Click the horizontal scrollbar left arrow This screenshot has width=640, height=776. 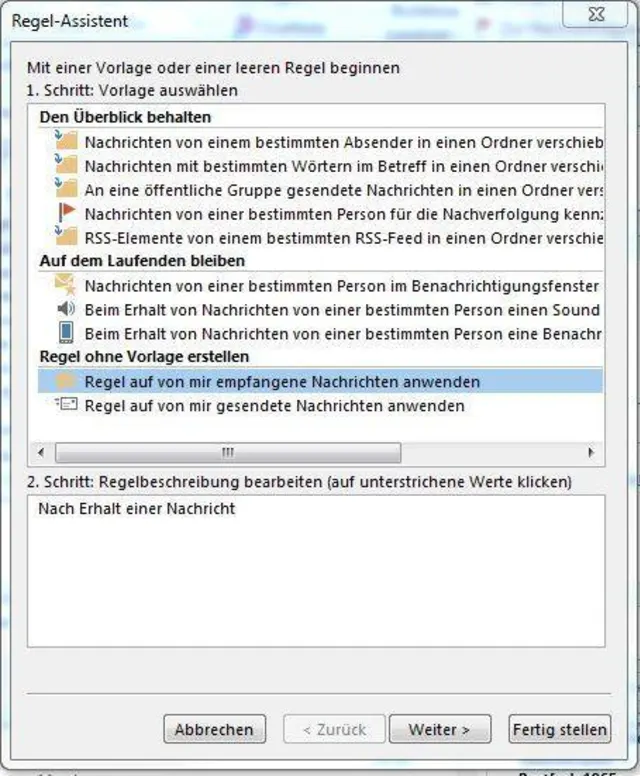pos(41,452)
